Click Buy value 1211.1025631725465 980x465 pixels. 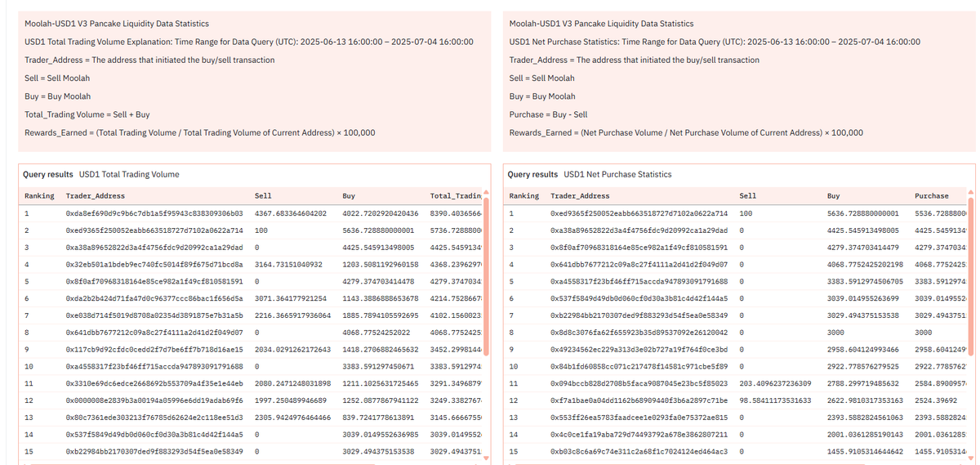[x=381, y=383]
